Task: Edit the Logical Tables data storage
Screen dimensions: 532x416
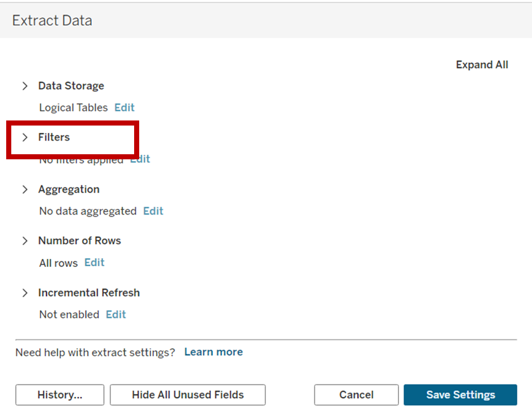Action: pyautogui.click(x=125, y=108)
